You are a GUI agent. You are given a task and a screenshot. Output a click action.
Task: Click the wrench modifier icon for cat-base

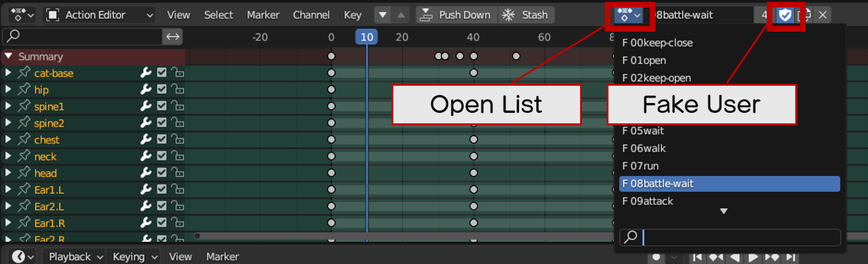146,73
